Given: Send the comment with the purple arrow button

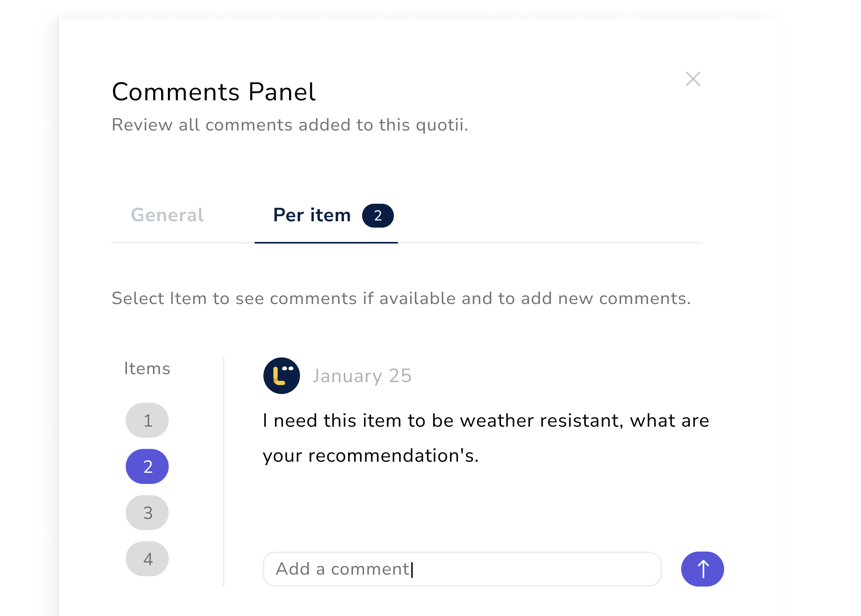Looking at the screenshot, I should click(702, 569).
